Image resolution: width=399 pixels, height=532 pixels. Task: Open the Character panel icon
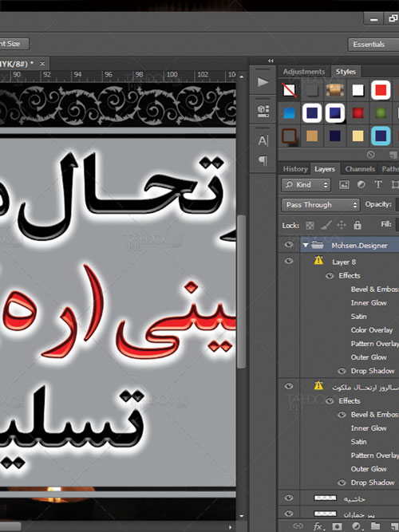263,140
